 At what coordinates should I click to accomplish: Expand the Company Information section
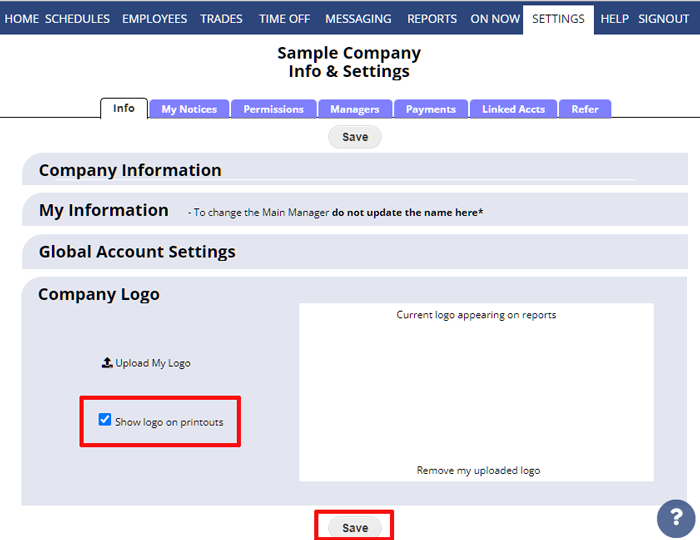coord(130,170)
